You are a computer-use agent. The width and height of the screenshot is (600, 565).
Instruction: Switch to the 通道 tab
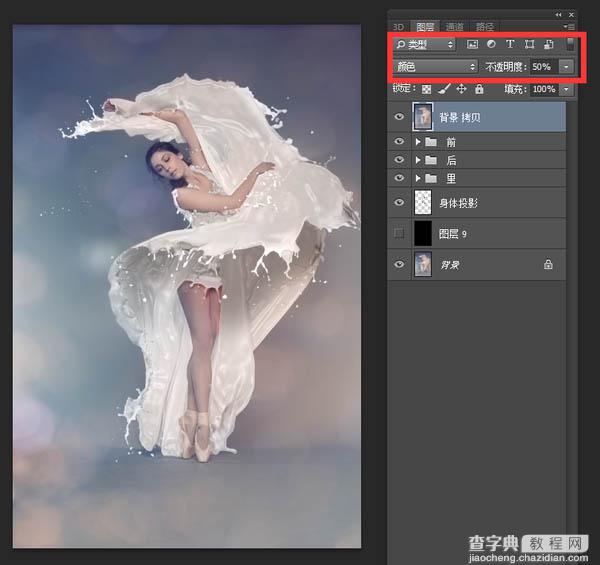point(455,27)
